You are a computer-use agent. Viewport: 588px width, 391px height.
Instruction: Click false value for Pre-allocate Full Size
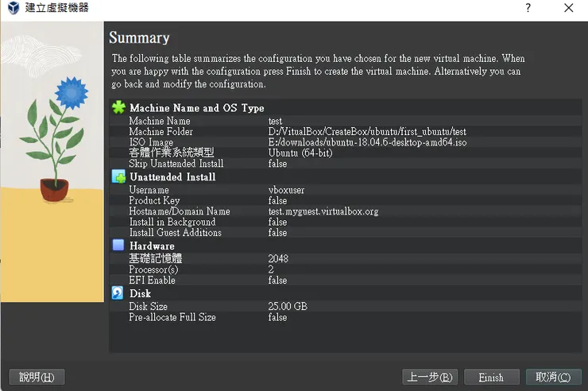277,317
